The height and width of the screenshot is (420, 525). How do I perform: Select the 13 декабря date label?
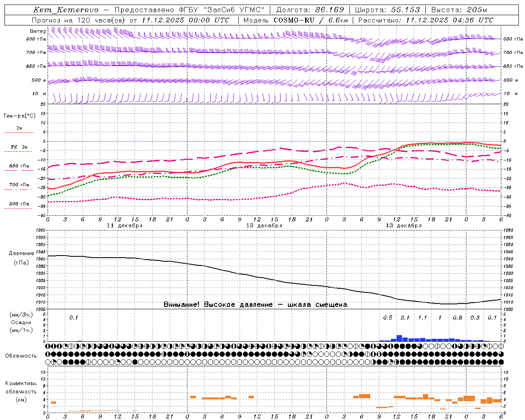point(404,226)
